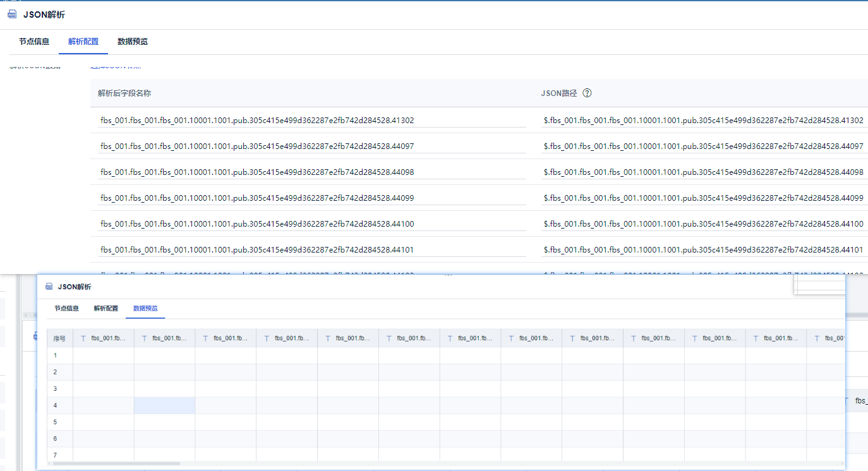Select row number 1 in preview table

(x=55, y=355)
